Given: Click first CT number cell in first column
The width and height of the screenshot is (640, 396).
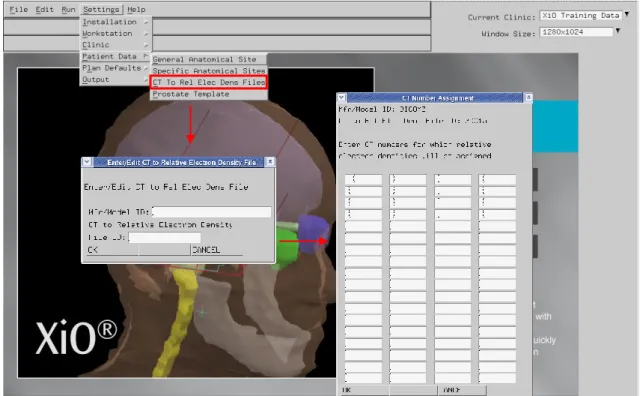Looking at the screenshot, I should click(x=363, y=179).
